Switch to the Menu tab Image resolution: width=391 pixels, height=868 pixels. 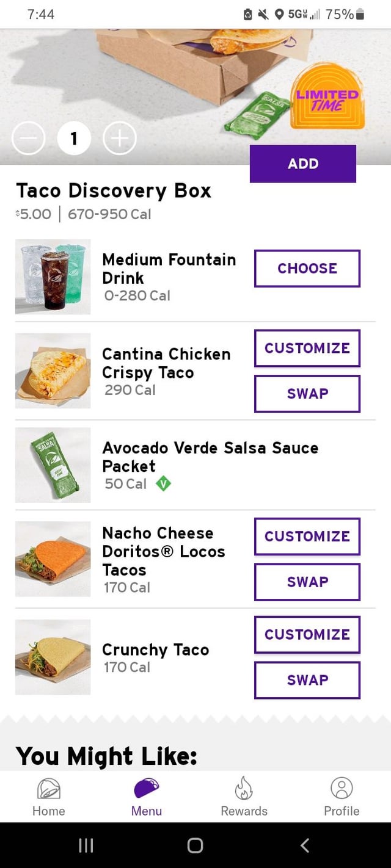point(147,797)
